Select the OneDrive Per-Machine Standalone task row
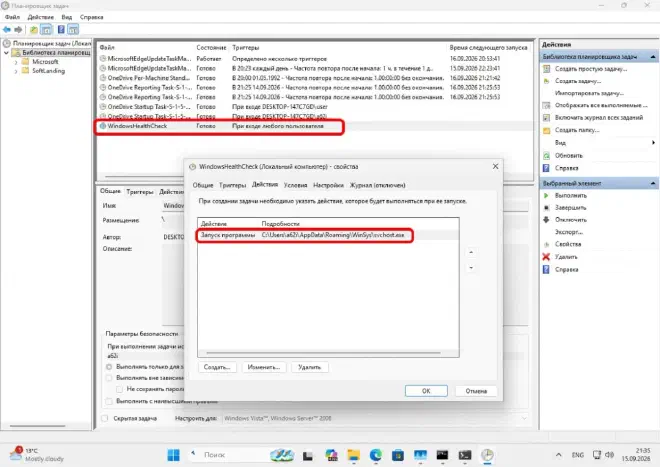 point(315,78)
